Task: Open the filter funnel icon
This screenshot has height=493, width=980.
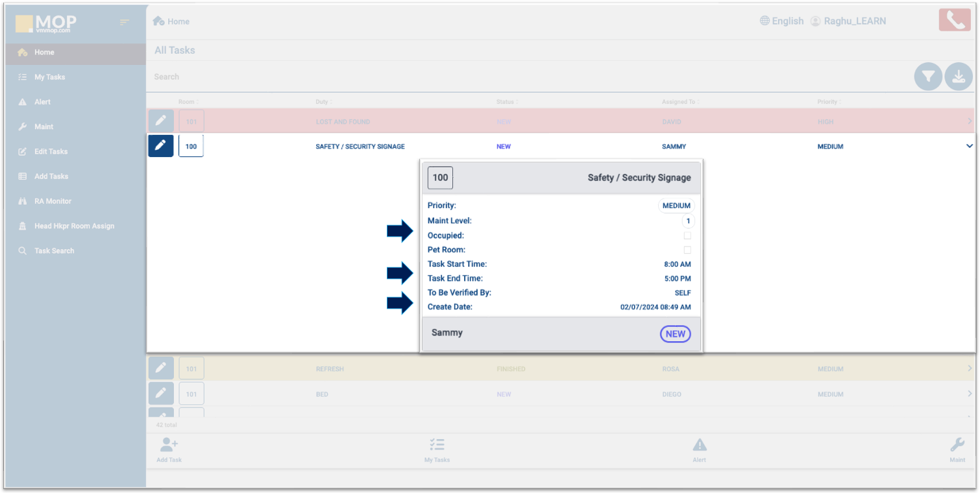Action: (928, 77)
